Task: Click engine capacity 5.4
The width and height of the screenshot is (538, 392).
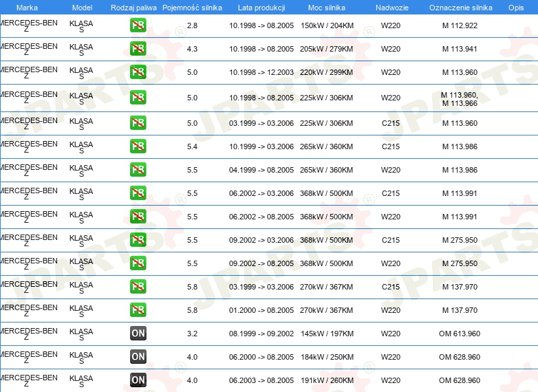Action: coord(192,146)
